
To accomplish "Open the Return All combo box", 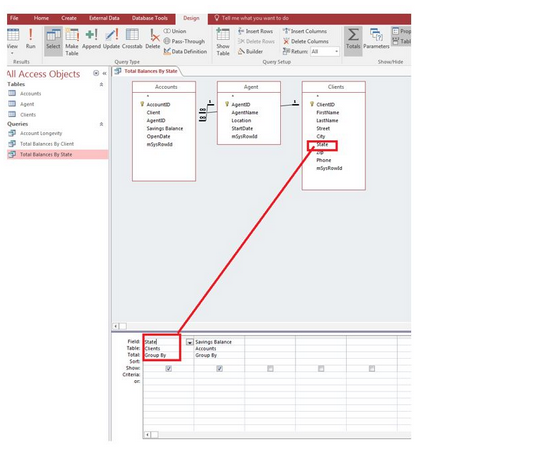I will click(325, 52).
